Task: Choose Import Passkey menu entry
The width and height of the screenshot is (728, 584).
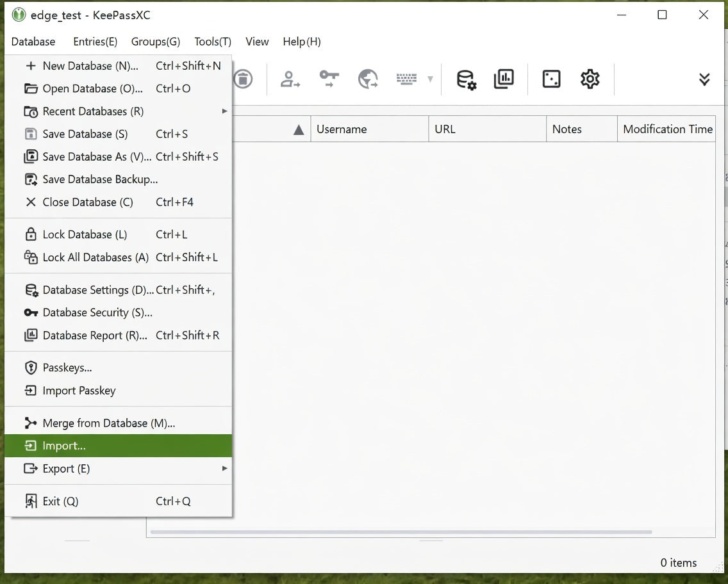Action: pos(119,391)
